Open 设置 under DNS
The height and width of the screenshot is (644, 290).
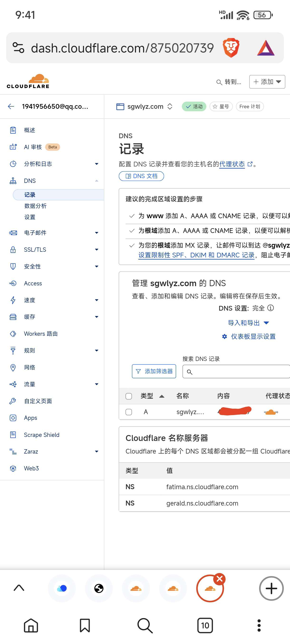[30, 217]
